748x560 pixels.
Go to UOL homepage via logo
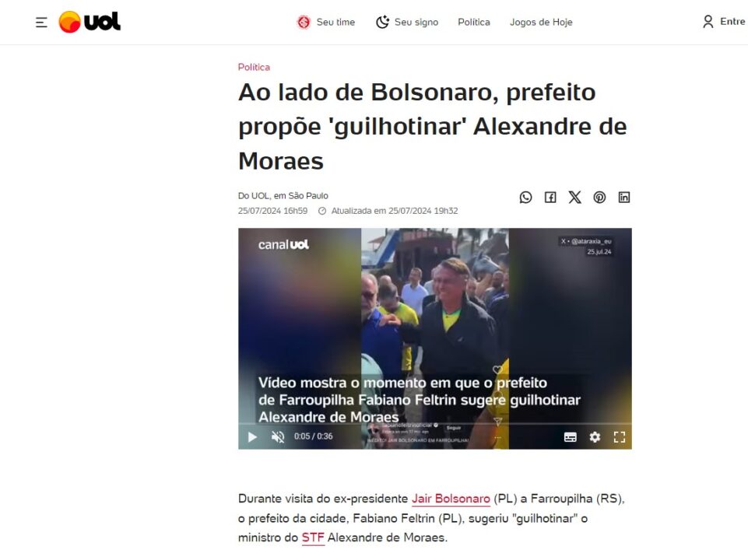[90, 22]
